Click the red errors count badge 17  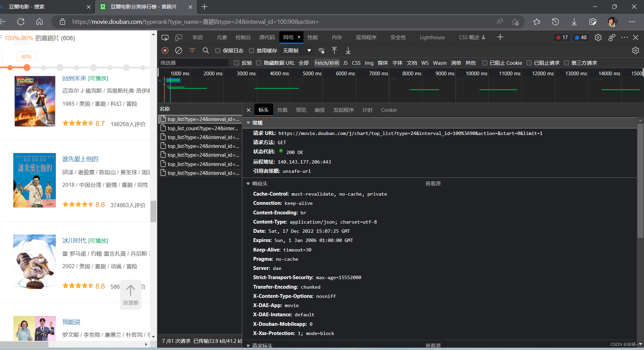562,37
